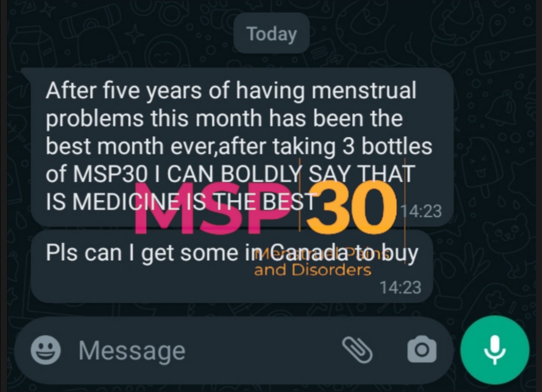Tap the green microphone voice button
The height and width of the screenshot is (392, 542).
pyautogui.click(x=495, y=349)
